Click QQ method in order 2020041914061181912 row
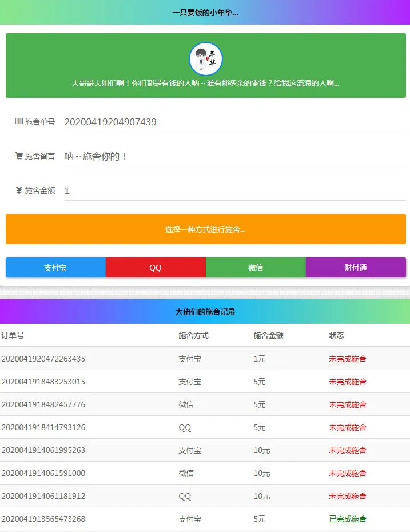The image size is (410, 532). [x=185, y=496]
